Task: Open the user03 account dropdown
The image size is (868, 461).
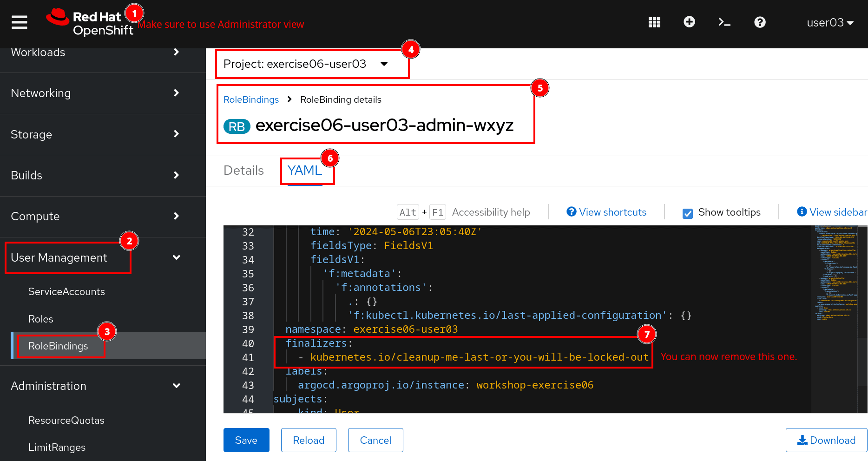Action: click(830, 23)
